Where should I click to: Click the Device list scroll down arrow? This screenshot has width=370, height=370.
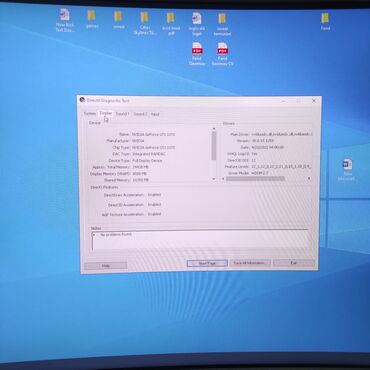coord(214,179)
